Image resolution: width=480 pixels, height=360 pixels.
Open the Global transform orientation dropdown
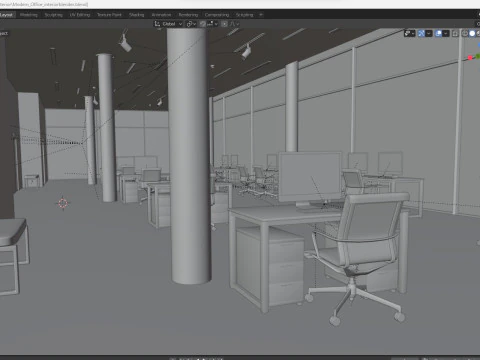168,24
